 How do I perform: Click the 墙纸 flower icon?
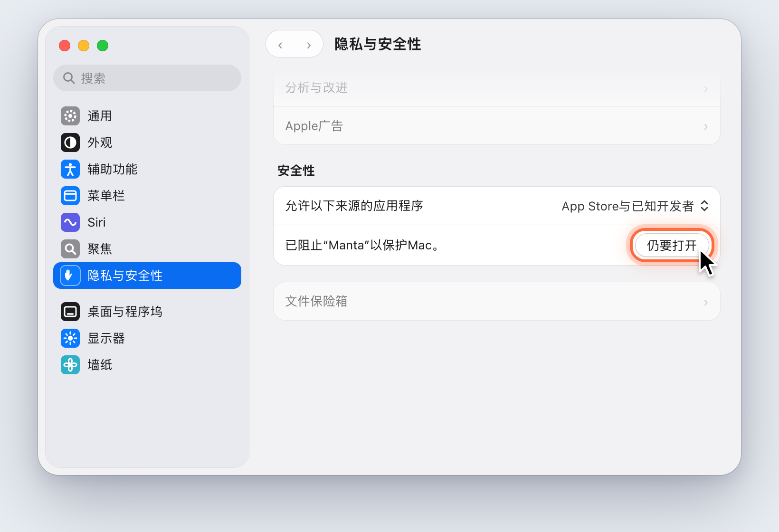(70, 365)
